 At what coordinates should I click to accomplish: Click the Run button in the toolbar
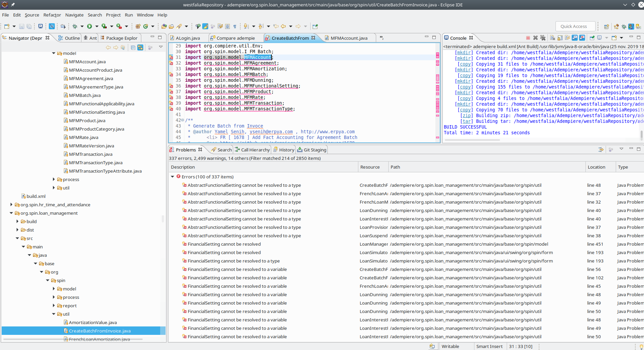click(x=90, y=26)
